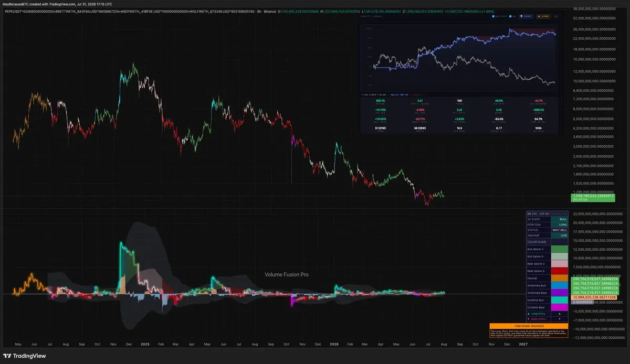Screen dimensions: 630x364
Task: Toggle the Buy & Hold checkbox in the equity panel
Action: pyautogui.click(x=493, y=16)
